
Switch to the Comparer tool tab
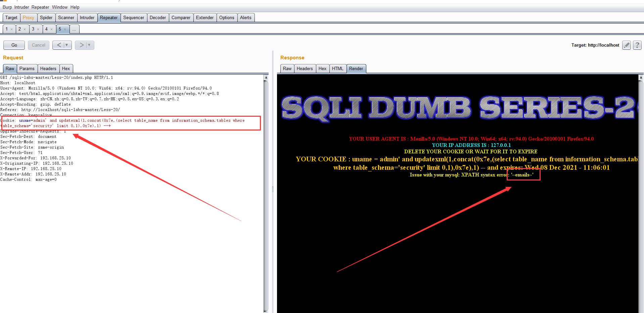(181, 17)
